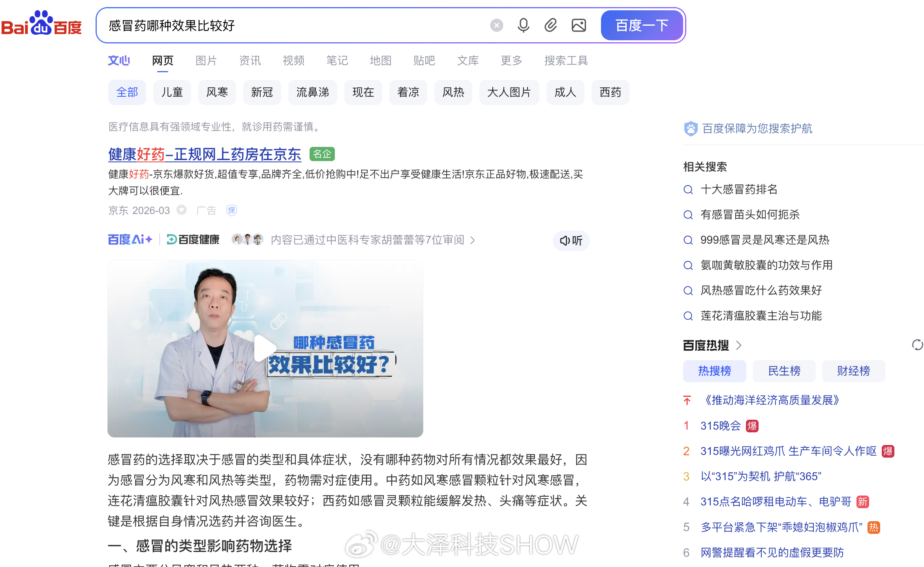Open the 十大感冒药排名 related search link
The height and width of the screenshot is (567, 924).
tap(738, 189)
